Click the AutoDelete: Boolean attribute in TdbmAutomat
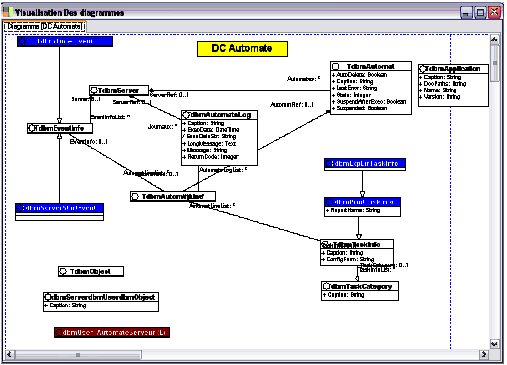Screen dimensions: 507x365 [360, 75]
